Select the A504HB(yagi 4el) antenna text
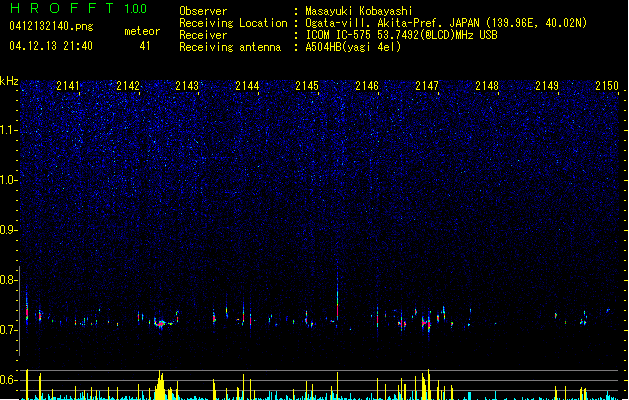Image resolution: width=629 pixels, height=400 pixels. tap(353, 47)
